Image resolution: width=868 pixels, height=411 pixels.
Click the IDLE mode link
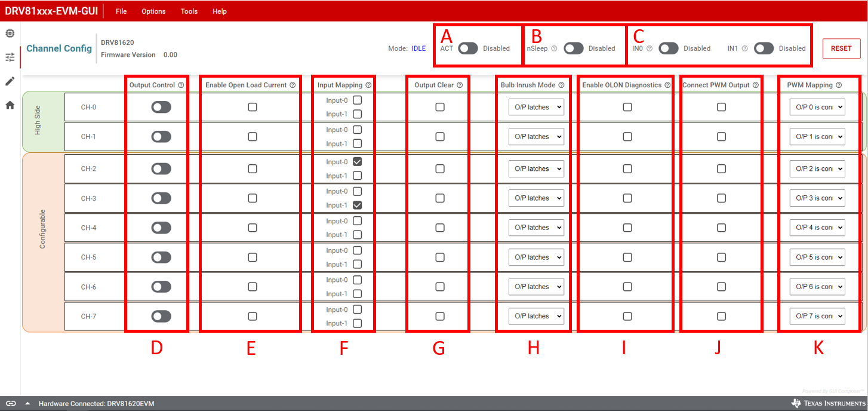click(418, 48)
